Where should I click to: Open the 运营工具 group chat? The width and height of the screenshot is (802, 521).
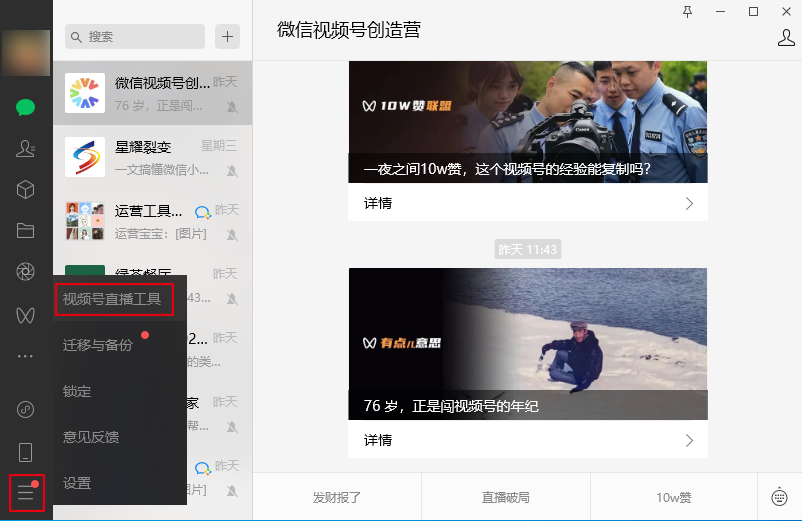(x=152, y=221)
